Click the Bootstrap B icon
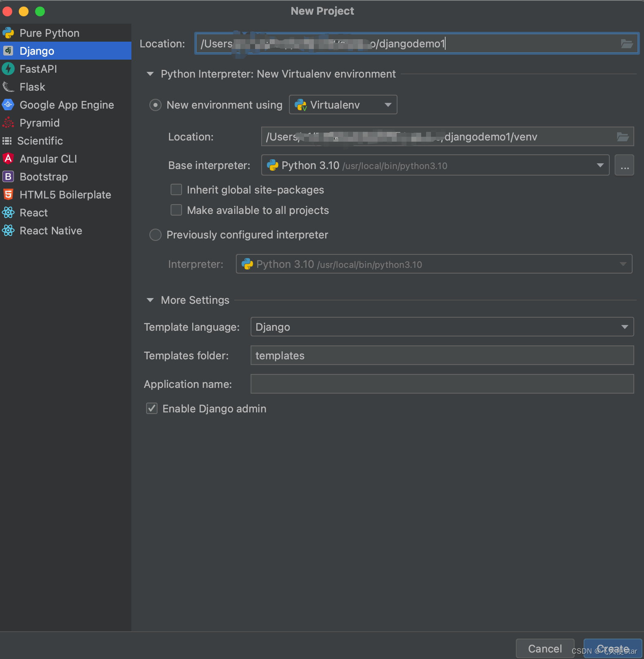 point(8,177)
